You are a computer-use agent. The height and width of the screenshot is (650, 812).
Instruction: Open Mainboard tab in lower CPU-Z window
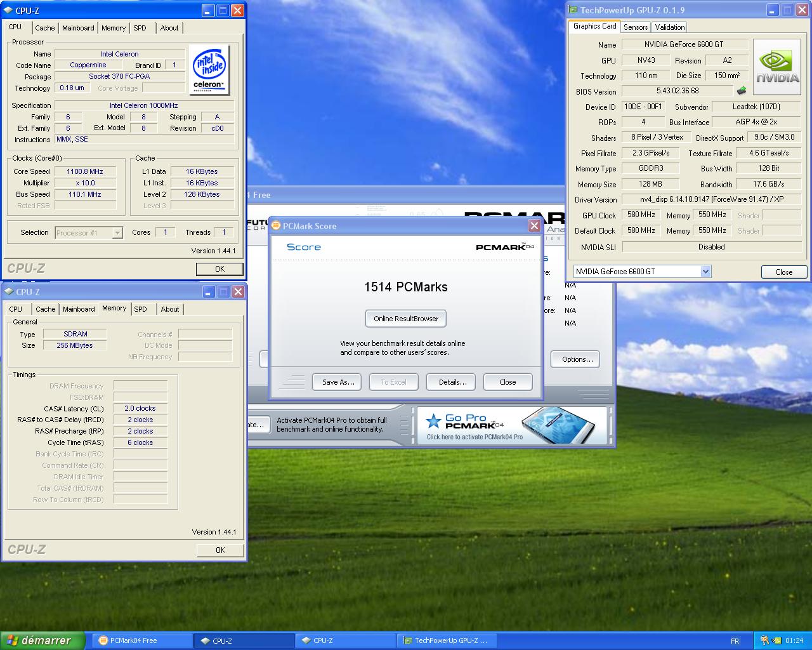click(79, 309)
